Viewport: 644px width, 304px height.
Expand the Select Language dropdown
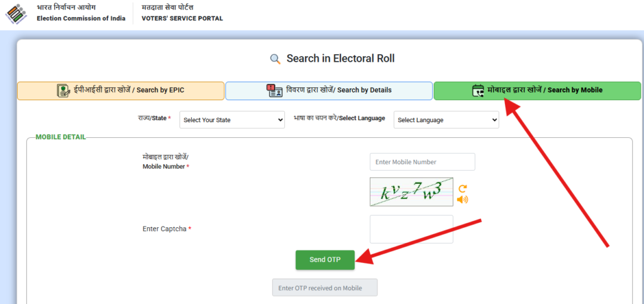tap(446, 120)
